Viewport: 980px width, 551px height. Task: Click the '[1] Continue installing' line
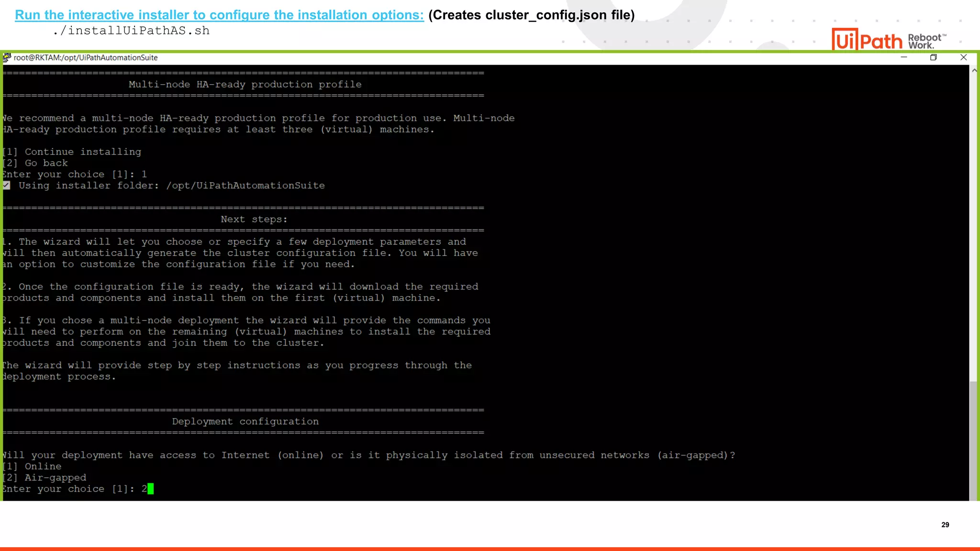(72, 152)
